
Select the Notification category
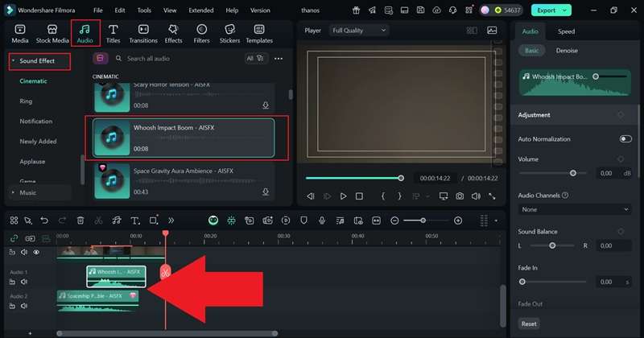pos(36,122)
